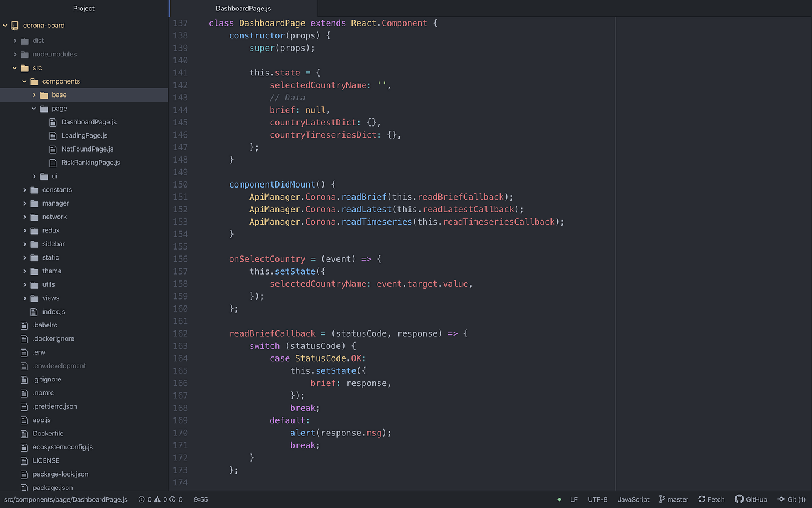This screenshot has width=812, height=508.
Task: Click the green server status dot
Action: pos(559,499)
